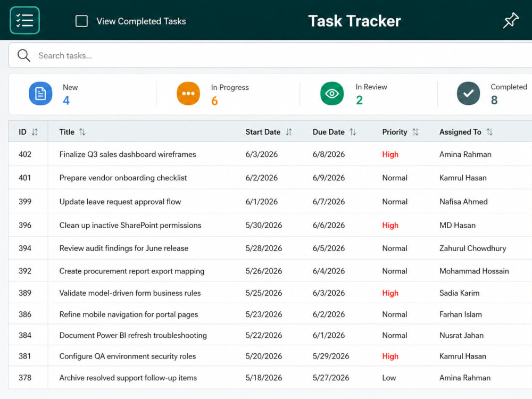This screenshot has height=399, width=532.
Task: Click ID cell 401
Action: click(25, 178)
